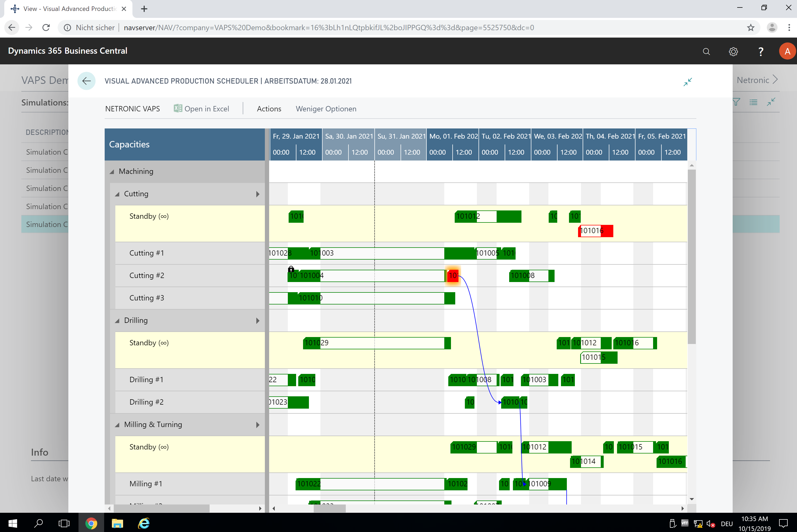Select the Drilling #2 resource row

click(x=190, y=402)
